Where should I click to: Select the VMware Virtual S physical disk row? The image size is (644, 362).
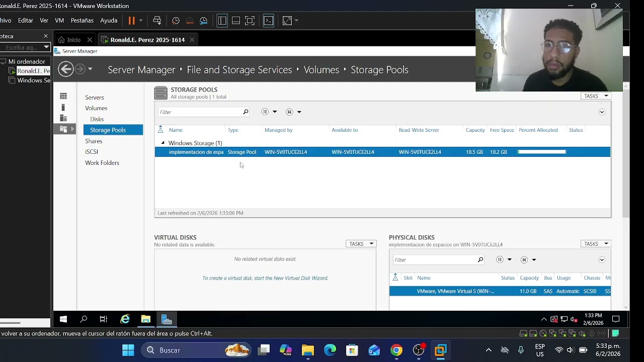tap(500, 291)
